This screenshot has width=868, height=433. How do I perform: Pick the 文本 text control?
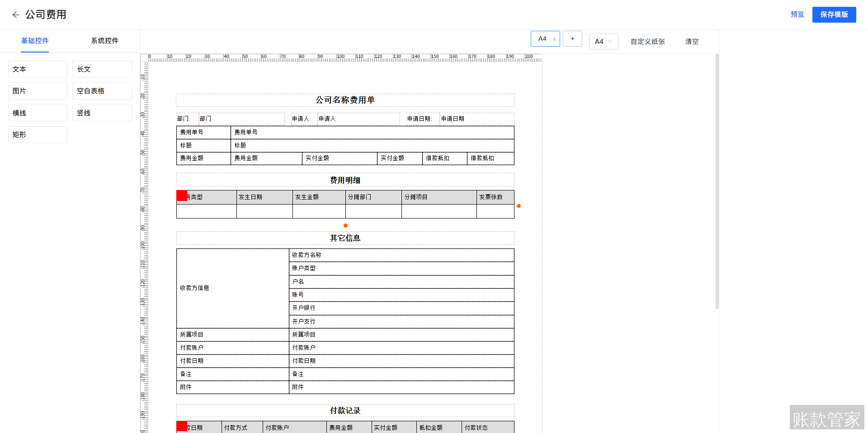click(38, 69)
